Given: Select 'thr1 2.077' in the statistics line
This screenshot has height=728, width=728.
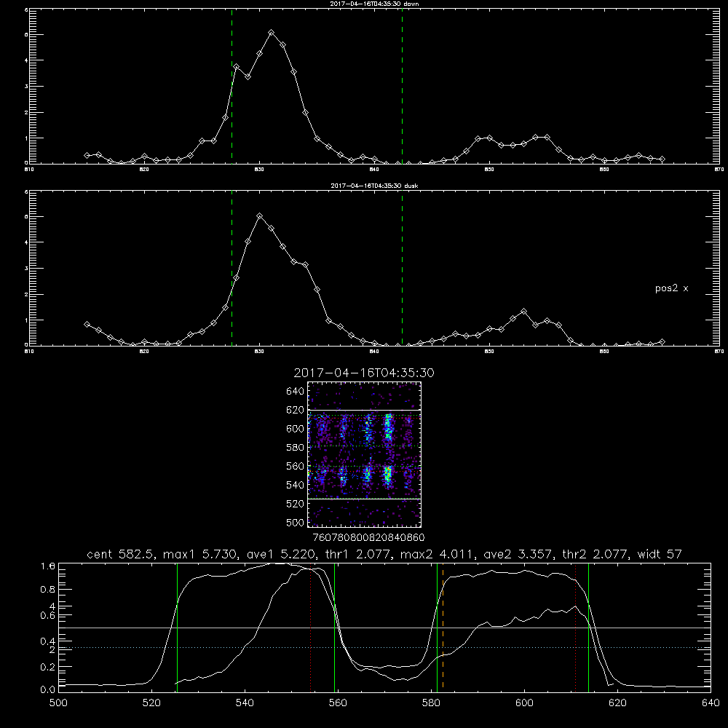Looking at the screenshot, I should pyautogui.click(x=357, y=554).
